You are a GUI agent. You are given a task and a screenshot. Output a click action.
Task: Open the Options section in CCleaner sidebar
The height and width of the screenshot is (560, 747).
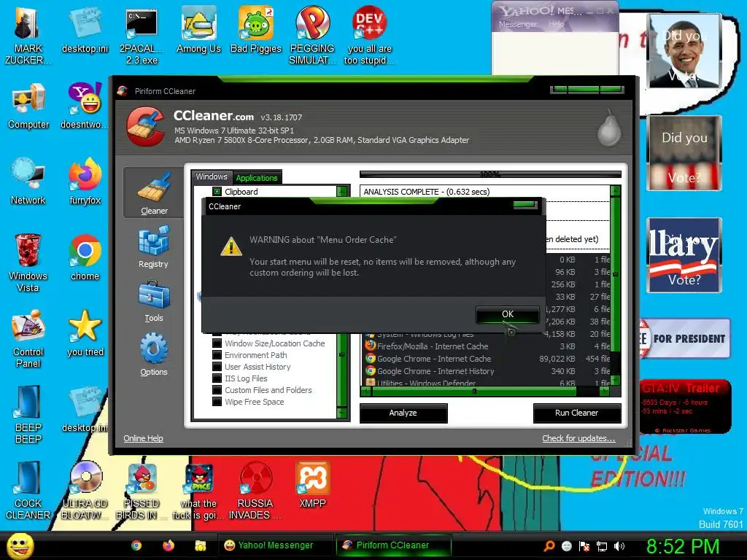(153, 355)
